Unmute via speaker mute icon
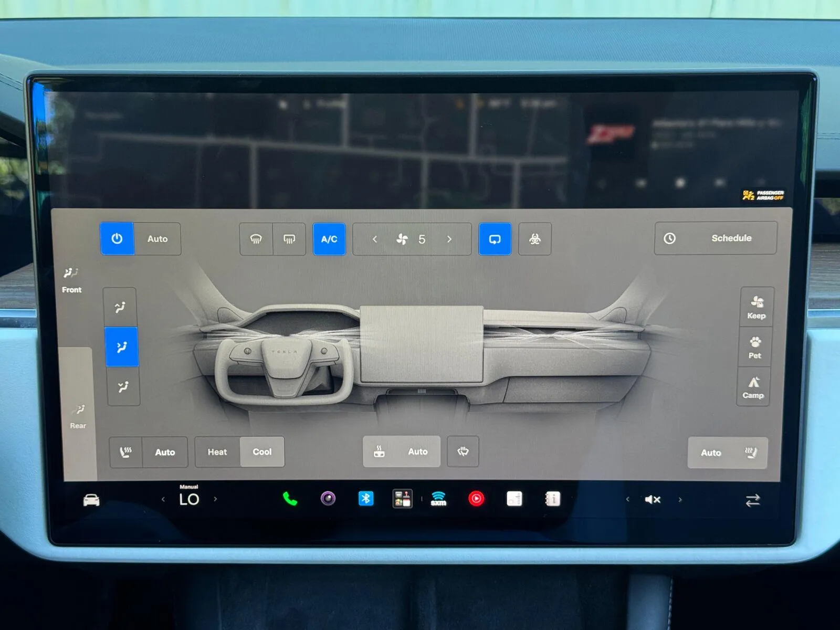Screen dimensions: 840x630 click(653, 500)
